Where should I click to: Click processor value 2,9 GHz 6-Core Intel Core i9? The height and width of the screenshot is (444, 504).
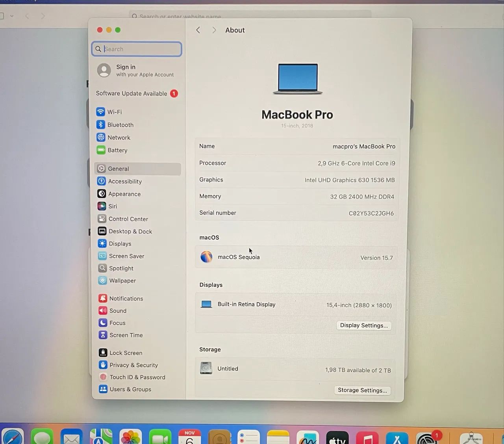(356, 163)
